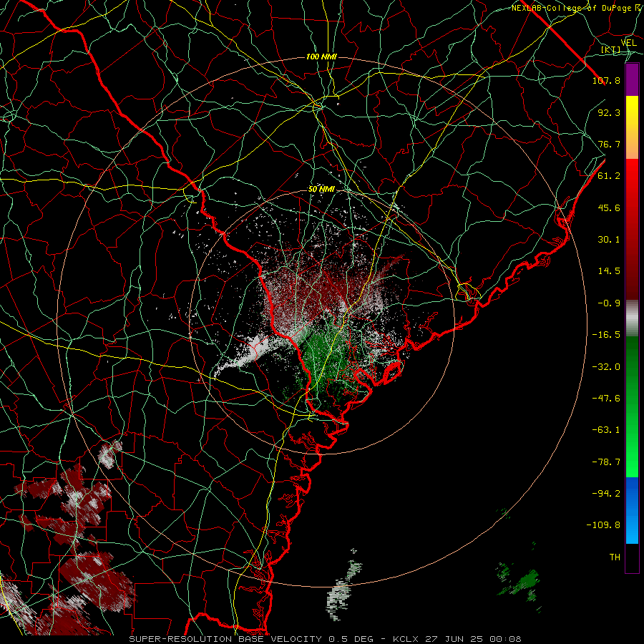Select the -109.8 value on velocity scale
This screenshot has width=644, height=644.
[603, 525]
